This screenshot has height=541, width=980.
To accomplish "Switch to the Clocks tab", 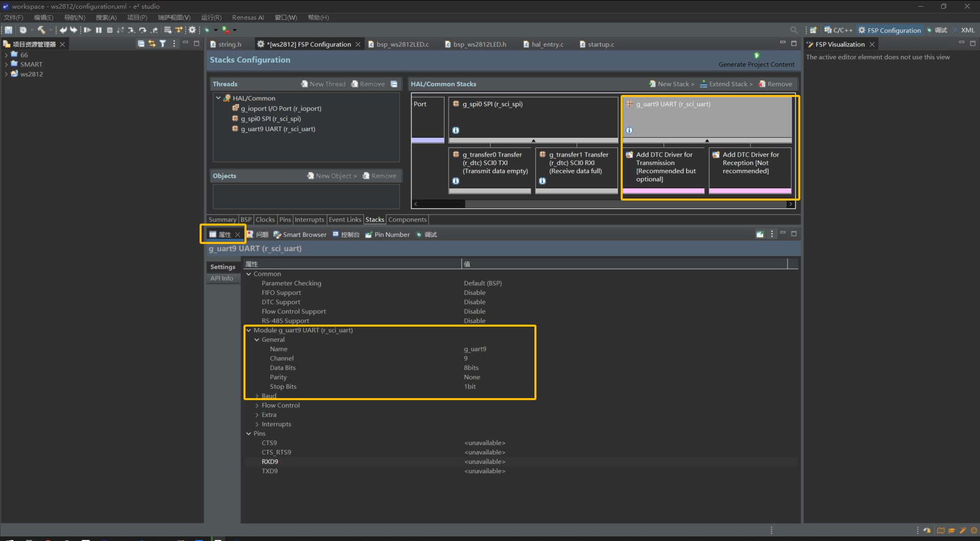I will coord(265,219).
